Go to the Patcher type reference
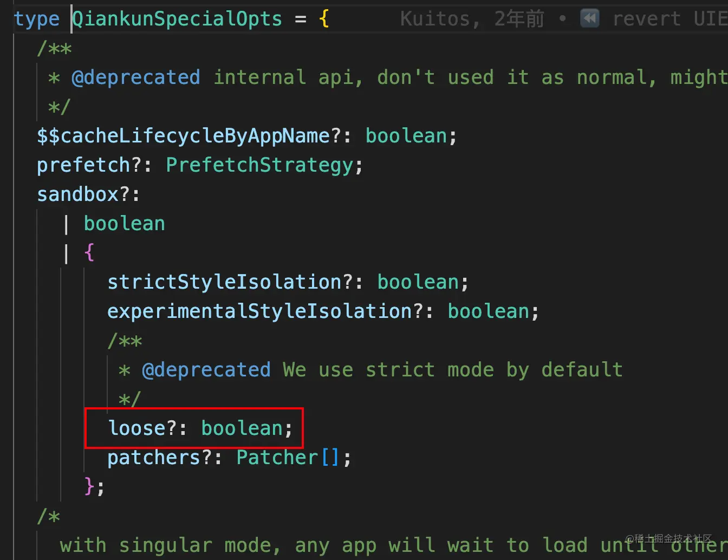Screen dimensions: 728x560 pos(277,458)
